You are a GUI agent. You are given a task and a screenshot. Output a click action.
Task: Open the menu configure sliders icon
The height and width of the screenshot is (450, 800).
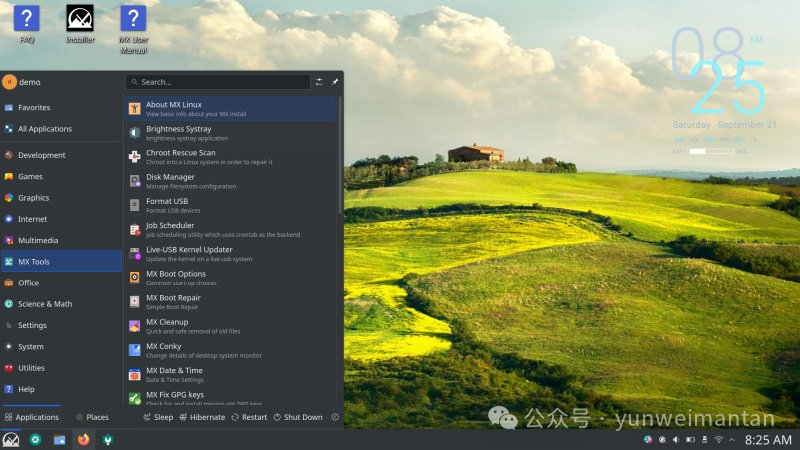(x=319, y=82)
